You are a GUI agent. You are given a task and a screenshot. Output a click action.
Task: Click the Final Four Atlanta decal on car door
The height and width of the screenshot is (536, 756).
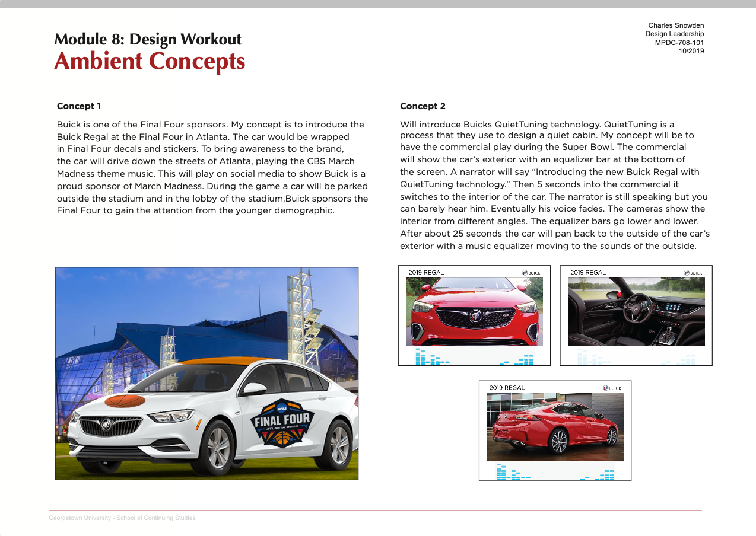pyautogui.click(x=282, y=422)
